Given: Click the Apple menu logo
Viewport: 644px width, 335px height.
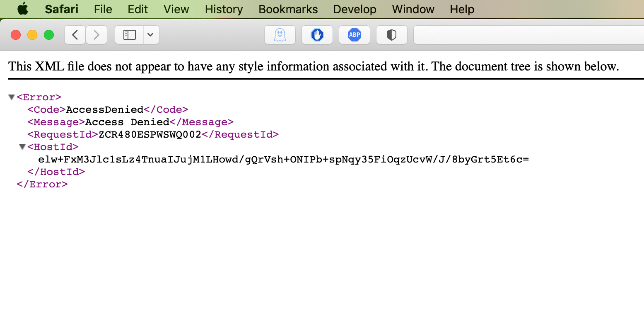Looking at the screenshot, I should coord(23,9).
